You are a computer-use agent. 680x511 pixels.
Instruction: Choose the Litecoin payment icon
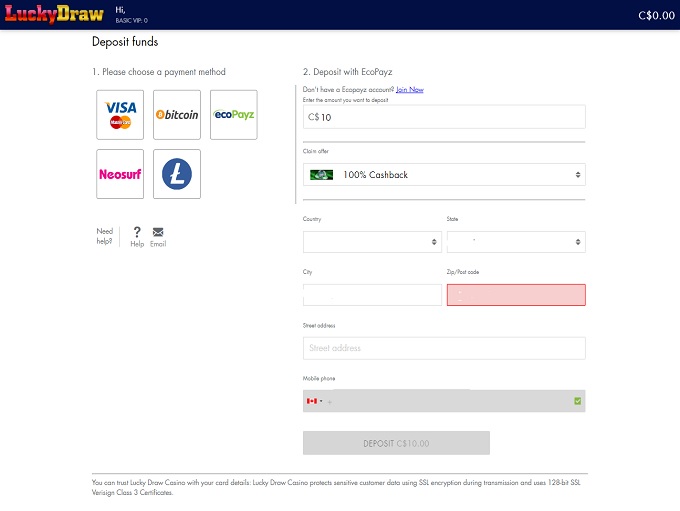pos(177,174)
